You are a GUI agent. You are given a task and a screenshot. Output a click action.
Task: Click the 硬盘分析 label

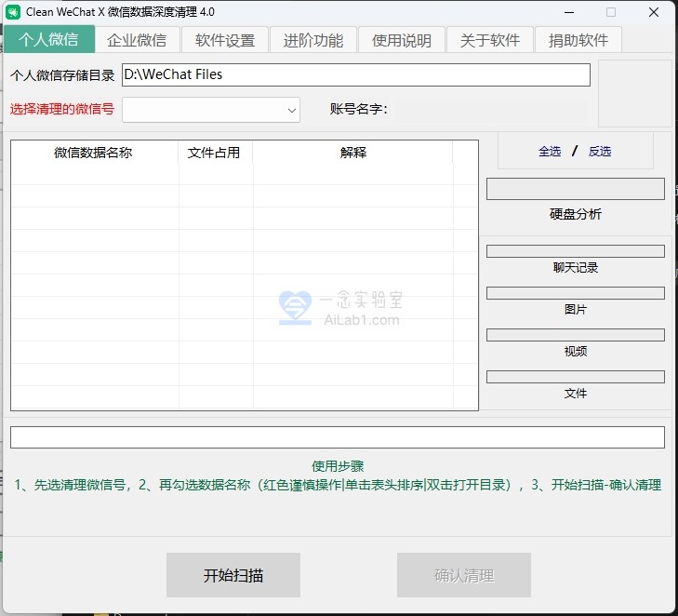click(576, 214)
